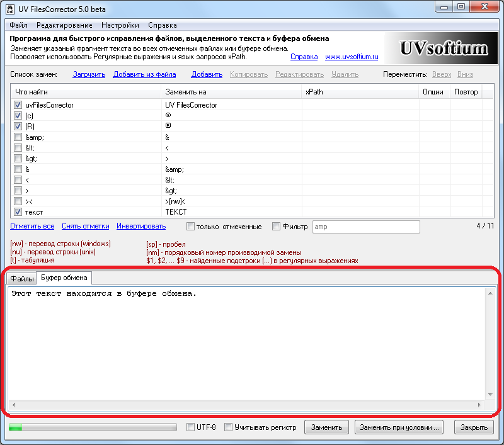The image size is (504, 445).
Task: Click the 'Отметить все' link
Action: tap(32, 226)
